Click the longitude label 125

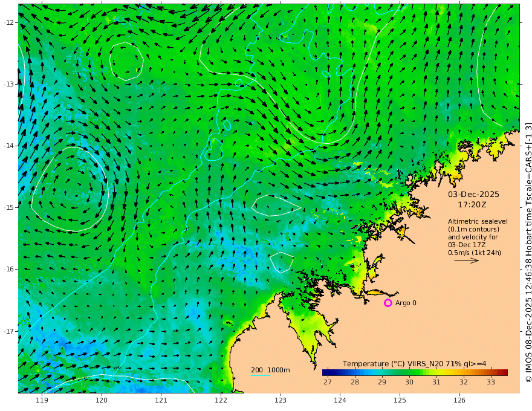[x=400, y=400]
